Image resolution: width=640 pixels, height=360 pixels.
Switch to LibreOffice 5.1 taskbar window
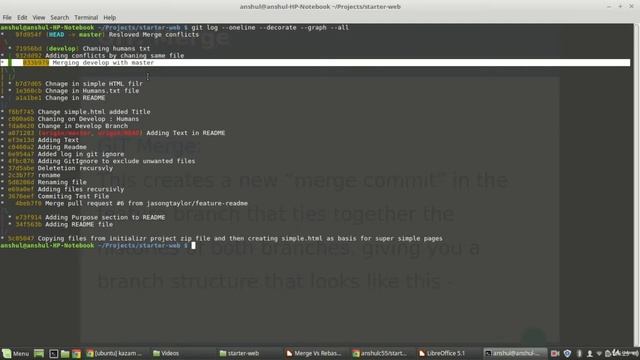pos(442,353)
